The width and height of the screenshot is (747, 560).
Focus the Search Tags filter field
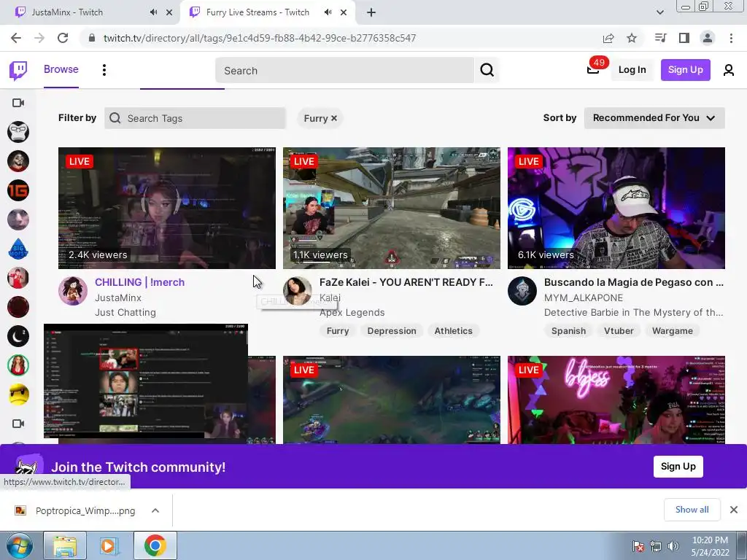point(195,118)
